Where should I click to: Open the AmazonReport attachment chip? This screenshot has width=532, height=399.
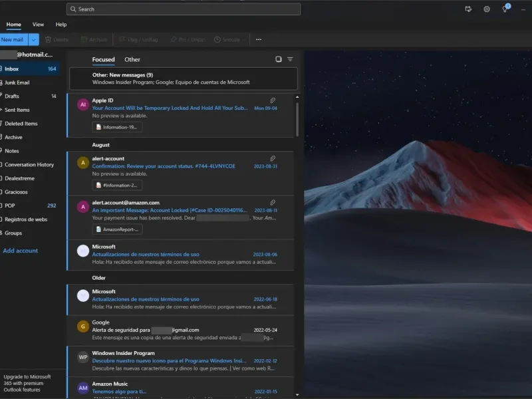tap(117, 229)
